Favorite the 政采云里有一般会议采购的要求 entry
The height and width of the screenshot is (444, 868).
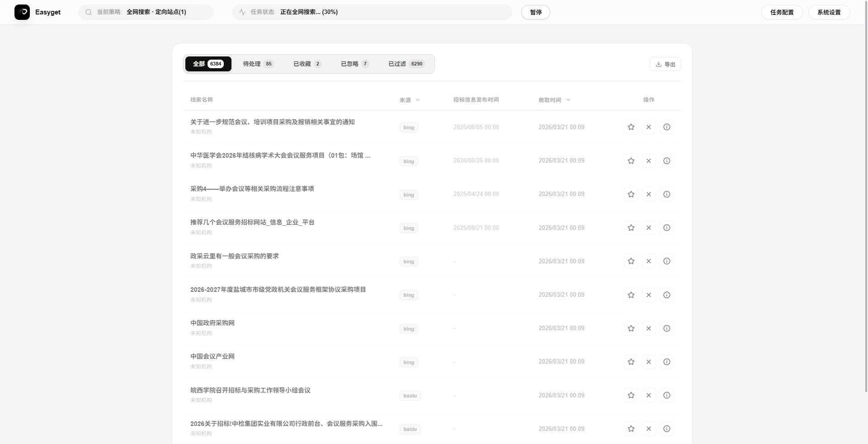(631, 261)
